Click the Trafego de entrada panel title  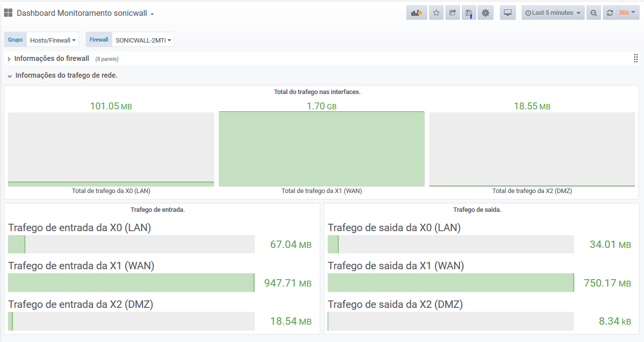158,210
